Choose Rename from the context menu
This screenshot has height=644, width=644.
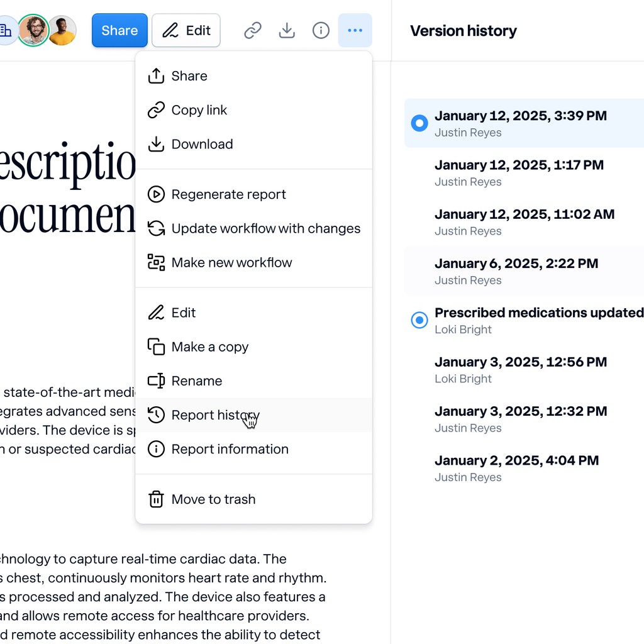(x=196, y=380)
